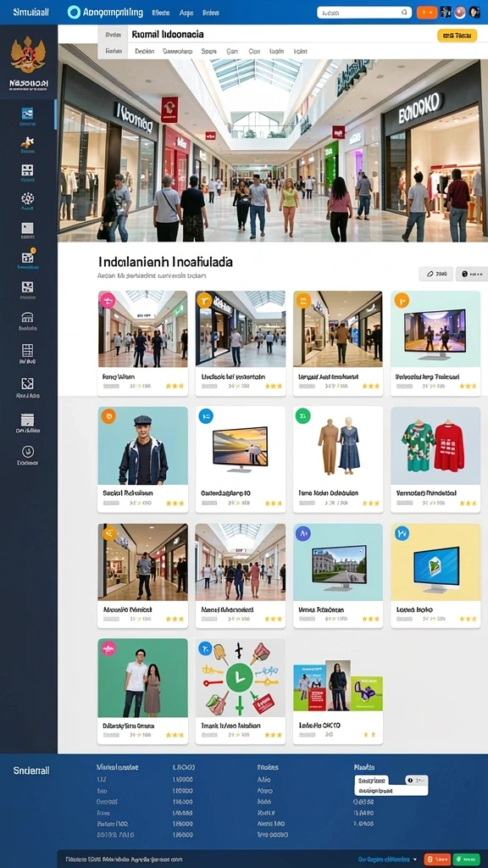Viewport: 488px width, 868px height.
Task: Click orange badge on man-in-cap card
Action: 108,415
